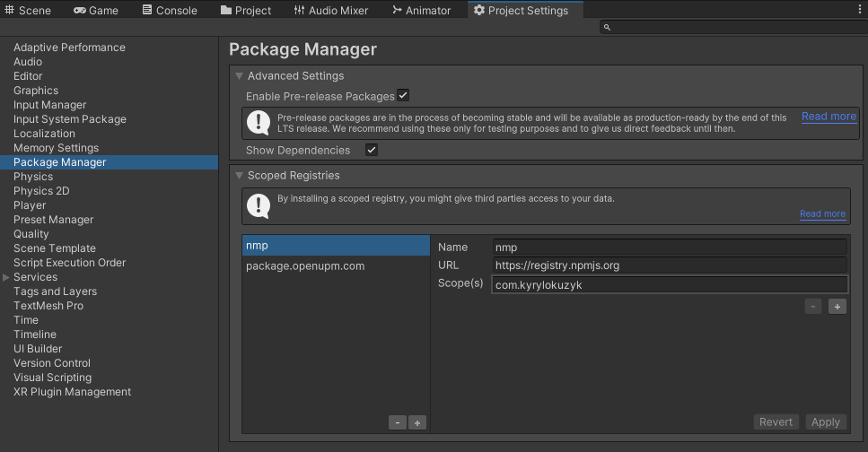Collapse the Advanced Settings section

point(240,76)
